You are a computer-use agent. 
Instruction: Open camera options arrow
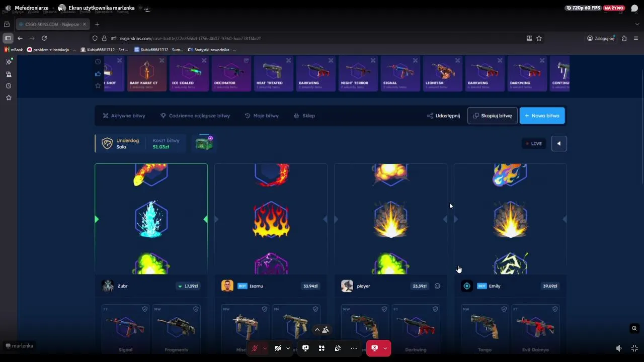tap(288, 348)
